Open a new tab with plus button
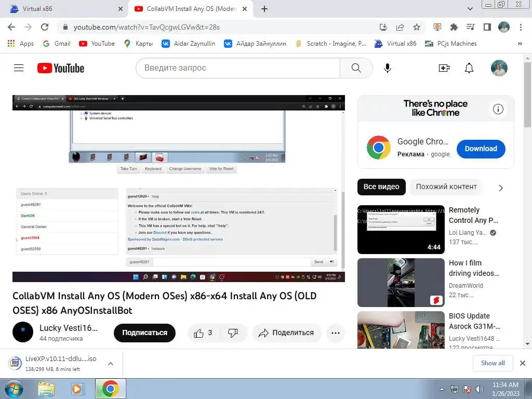 (x=264, y=9)
